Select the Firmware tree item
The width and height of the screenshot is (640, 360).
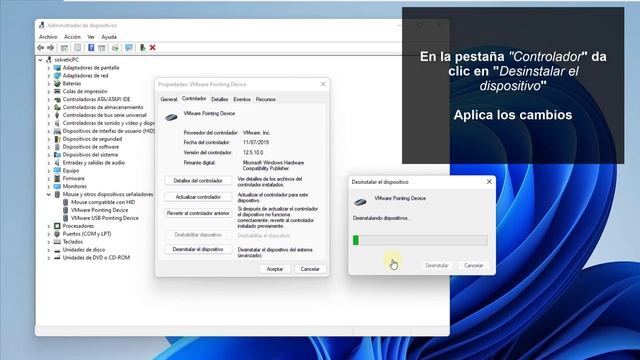(x=73, y=178)
